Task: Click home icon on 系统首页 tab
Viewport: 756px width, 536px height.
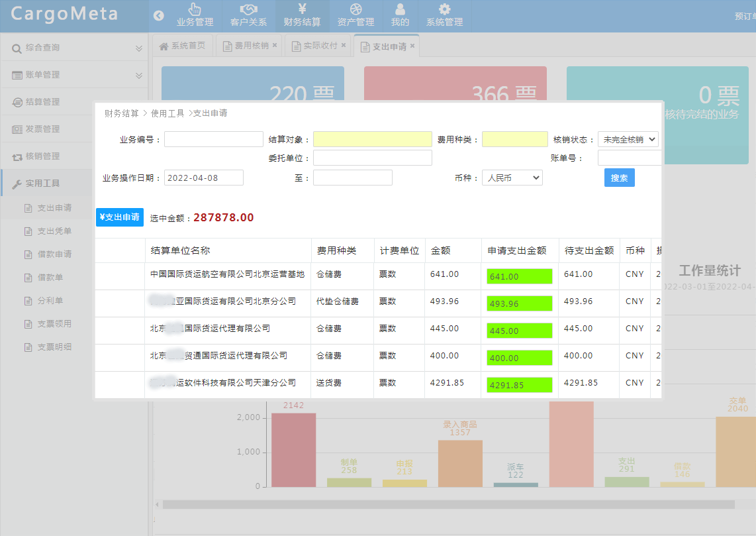Action: [164, 46]
